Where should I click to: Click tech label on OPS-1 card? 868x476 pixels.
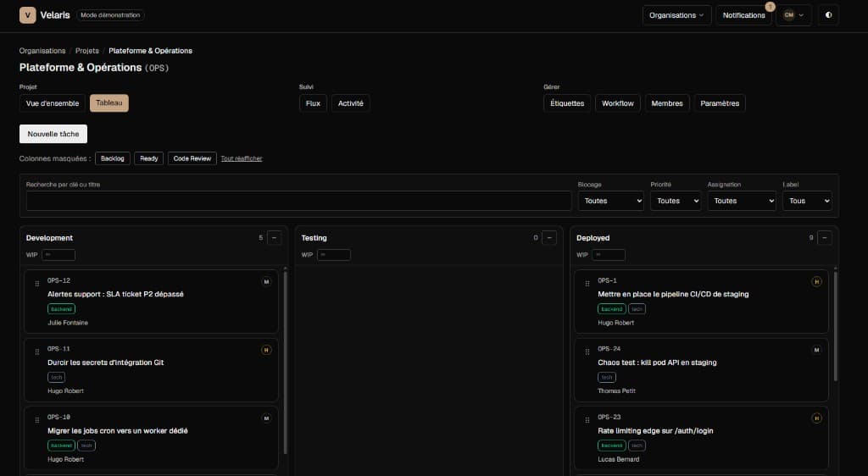pyautogui.click(x=637, y=309)
